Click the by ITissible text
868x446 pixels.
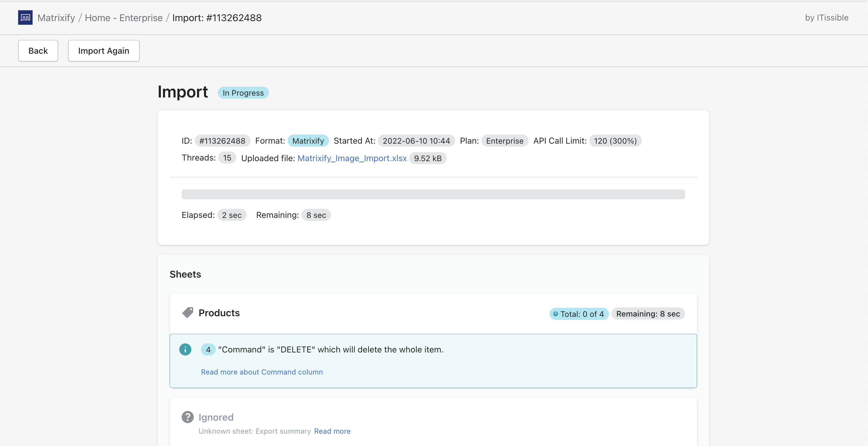click(x=827, y=18)
